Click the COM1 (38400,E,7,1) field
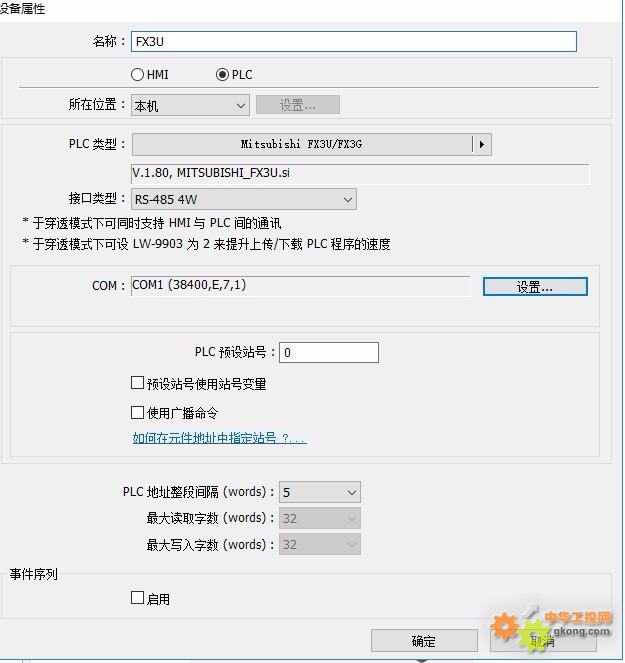Image resolution: width=625 pixels, height=663 pixels. pos(300,285)
